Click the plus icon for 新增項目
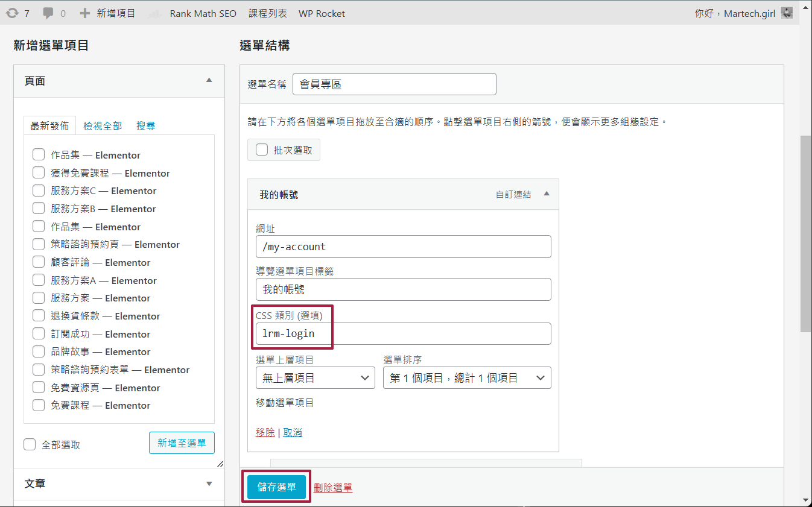This screenshot has width=812, height=507. pos(85,13)
